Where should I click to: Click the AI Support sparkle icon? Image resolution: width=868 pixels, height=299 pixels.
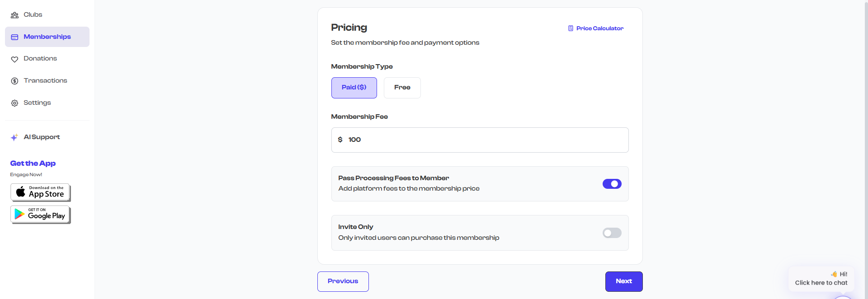14,137
